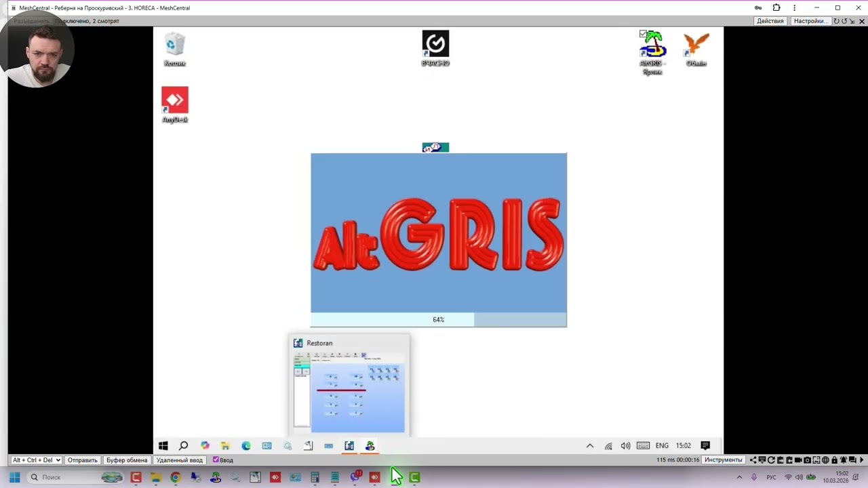Viewport: 868px width, 488px height.
Task: Click the diagonal arrow icon next to Настройки
Action: [x=852, y=21]
